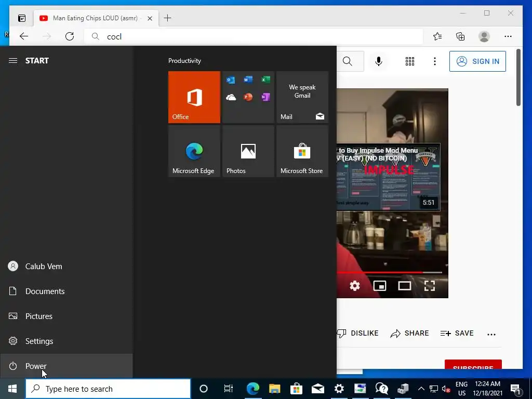
Task: Toggle theater mode on the video
Action: (x=404, y=286)
